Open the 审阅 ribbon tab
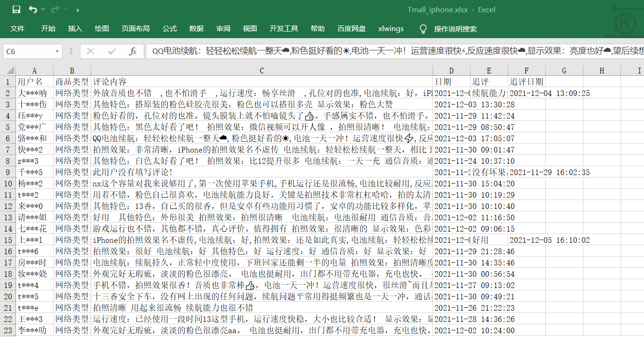This screenshot has height=337, width=644. [223, 29]
